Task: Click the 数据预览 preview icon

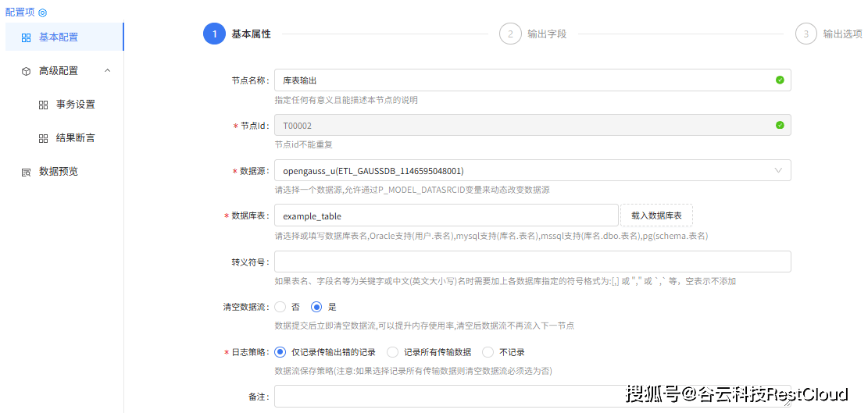Action: pos(27,172)
